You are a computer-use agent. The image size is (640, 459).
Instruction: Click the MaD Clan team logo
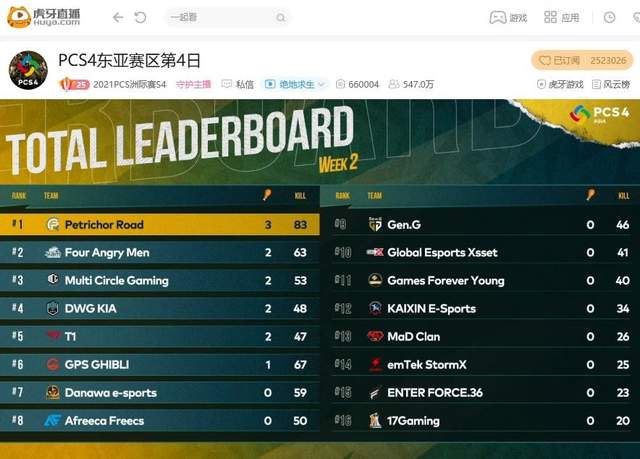375,336
